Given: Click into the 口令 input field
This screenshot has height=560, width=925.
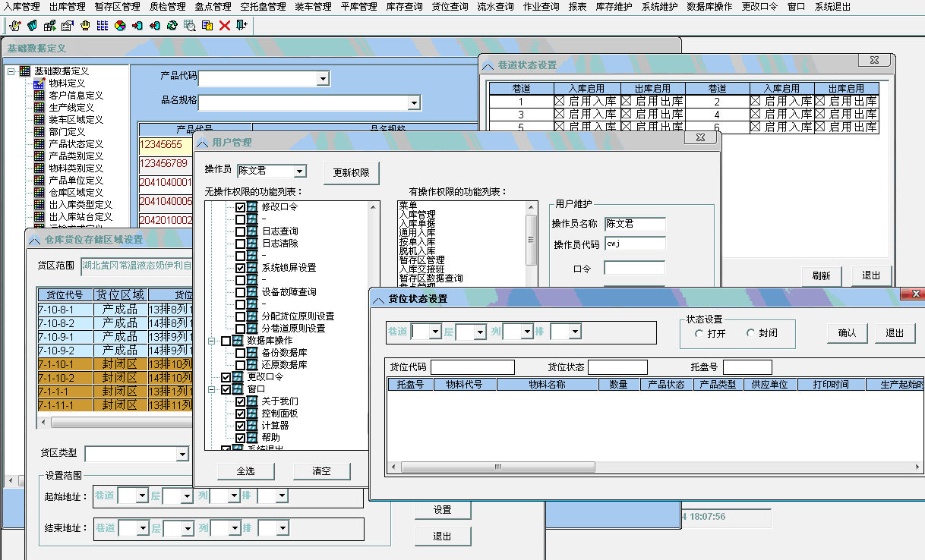Looking at the screenshot, I should [634, 268].
